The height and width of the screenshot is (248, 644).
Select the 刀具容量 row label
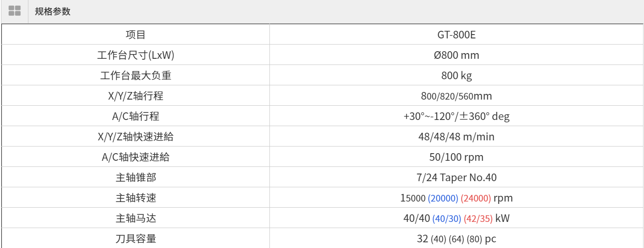(135, 239)
